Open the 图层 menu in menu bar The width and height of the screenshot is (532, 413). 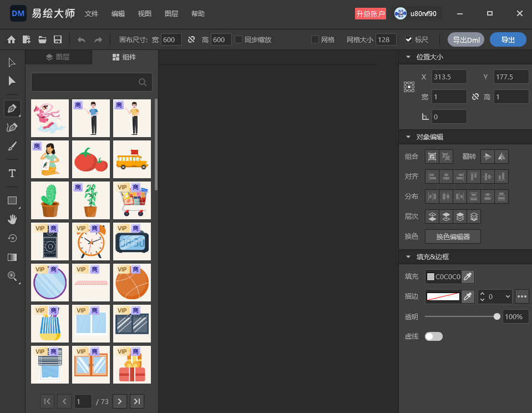tap(171, 13)
